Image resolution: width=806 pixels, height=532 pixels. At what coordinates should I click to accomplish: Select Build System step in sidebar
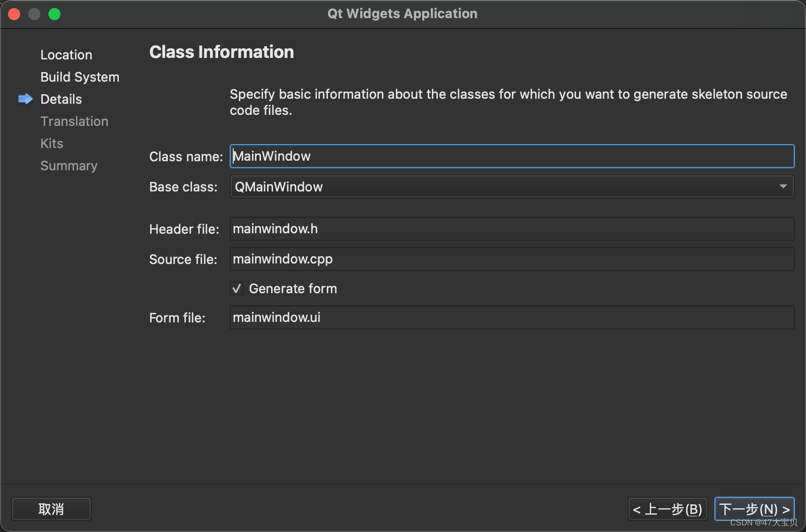point(80,77)
